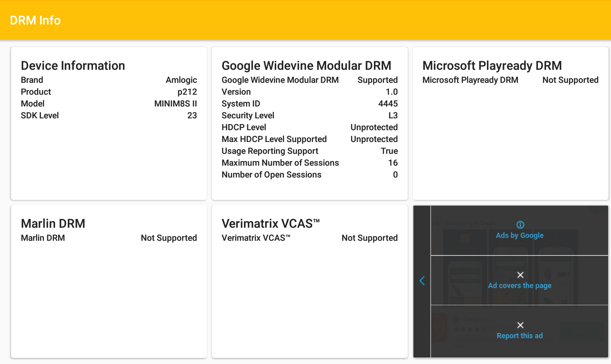611x364 pixels.
Task: Click the X icon above Report this ad
Action: click(x=520, y=325)
